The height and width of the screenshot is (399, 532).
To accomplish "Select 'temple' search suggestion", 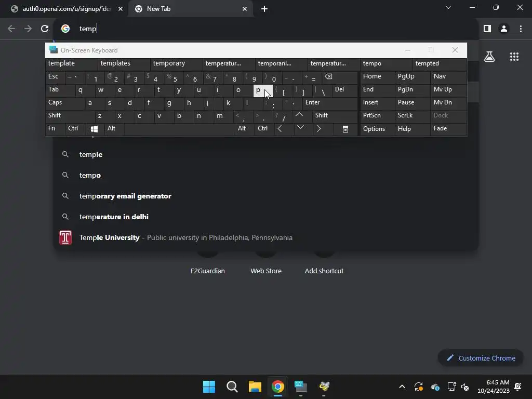I will coord(265,155).
